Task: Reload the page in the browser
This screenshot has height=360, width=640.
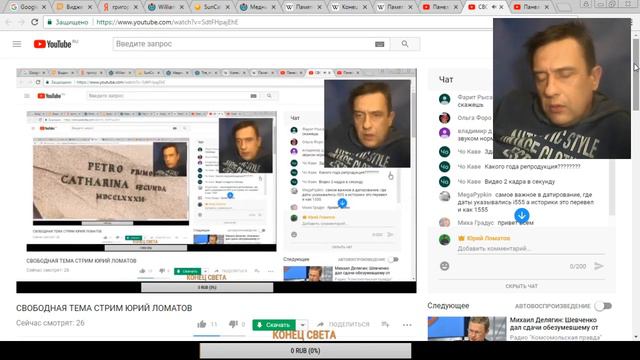Action: pos(35,22)
